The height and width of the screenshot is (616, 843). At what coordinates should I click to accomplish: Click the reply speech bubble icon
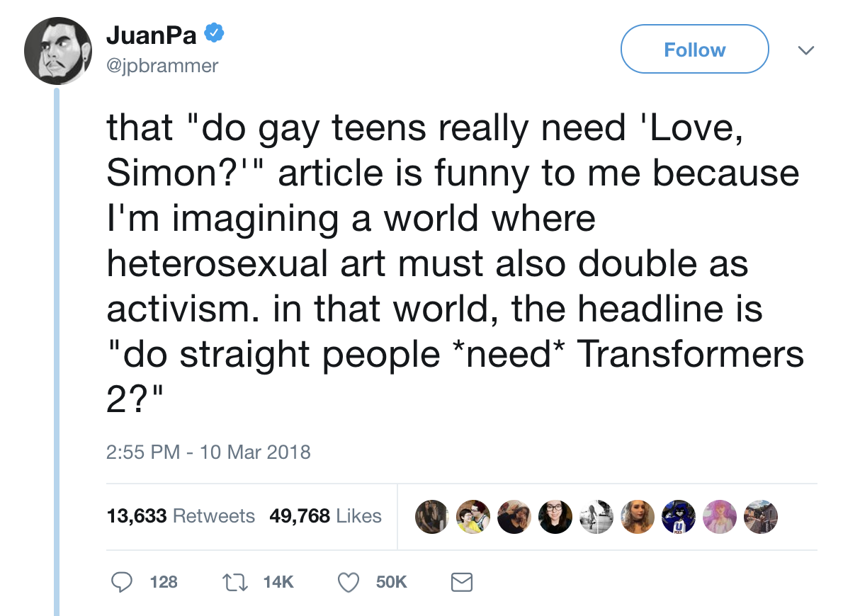tap(123, 582)
